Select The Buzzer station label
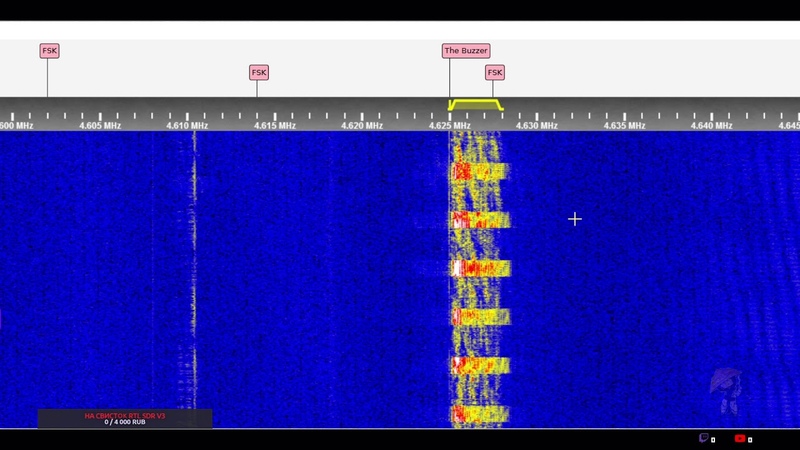800x450 pixels. point(466,51)
